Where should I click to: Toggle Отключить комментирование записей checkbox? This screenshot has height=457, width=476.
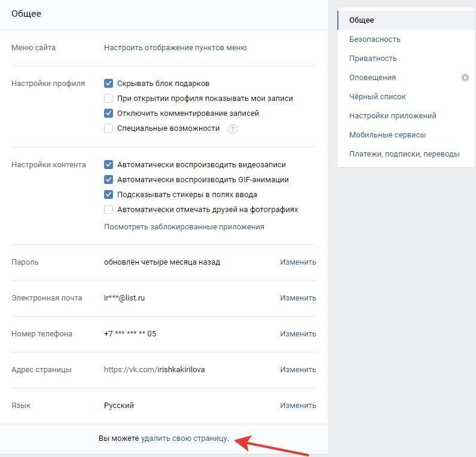coord(108,113)
